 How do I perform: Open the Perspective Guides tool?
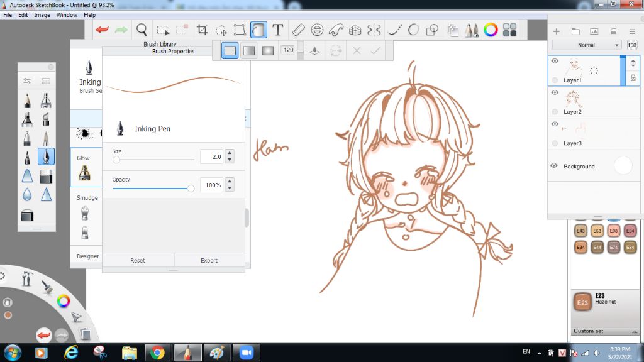coord(355,30)
